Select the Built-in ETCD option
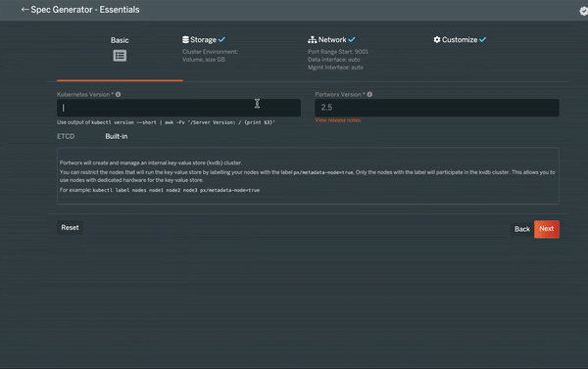The image size is (588, 369). tap(117, 136)
